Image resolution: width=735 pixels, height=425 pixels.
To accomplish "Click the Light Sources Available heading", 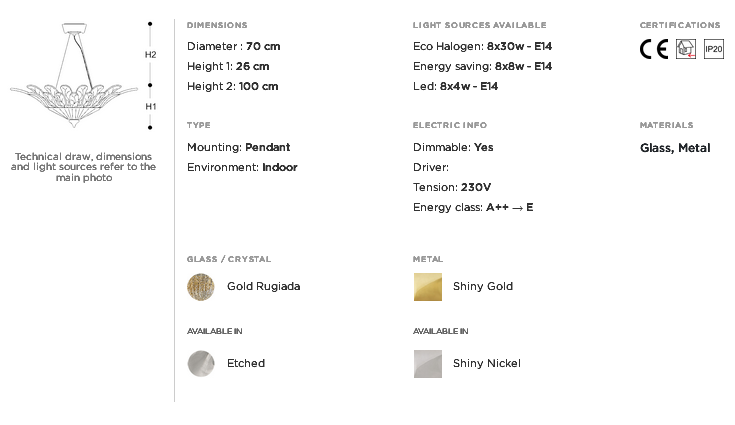I will [x=480, y=25].
